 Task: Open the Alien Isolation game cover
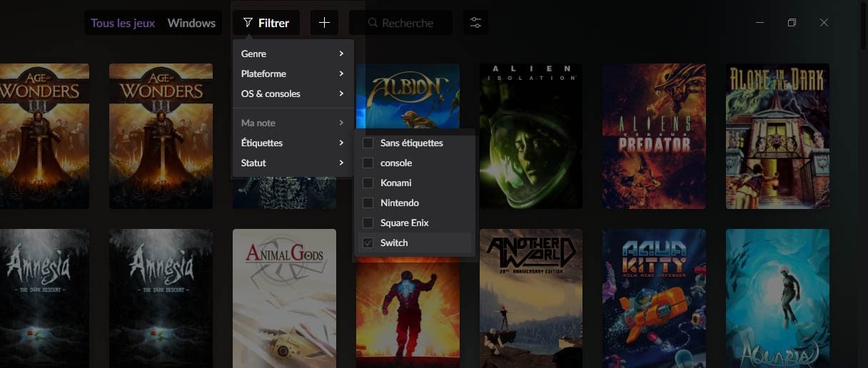coord(531,136)
